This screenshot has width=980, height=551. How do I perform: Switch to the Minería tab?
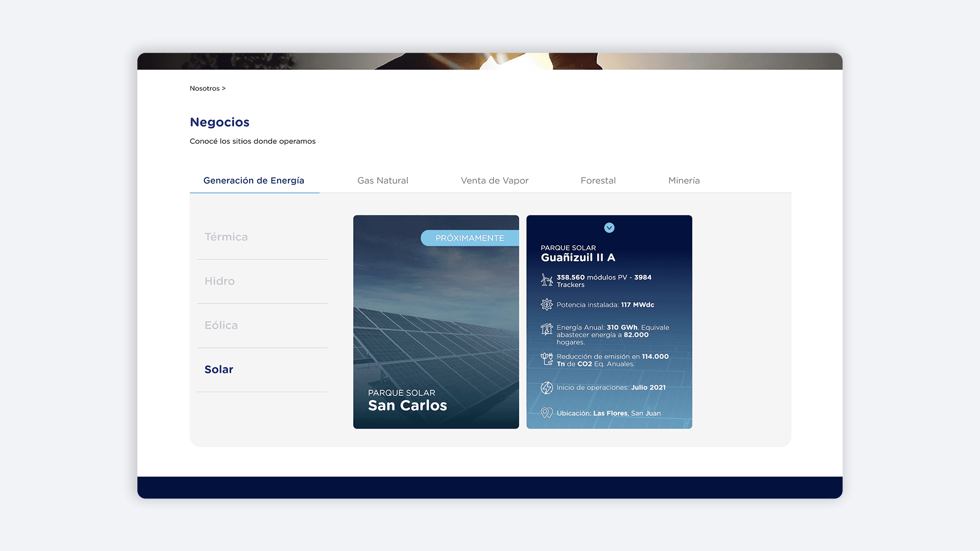point(684,180)
